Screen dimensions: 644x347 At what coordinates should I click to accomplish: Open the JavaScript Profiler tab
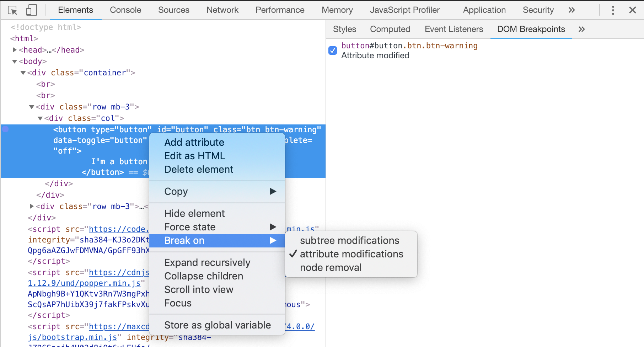[x=405, y=10]
